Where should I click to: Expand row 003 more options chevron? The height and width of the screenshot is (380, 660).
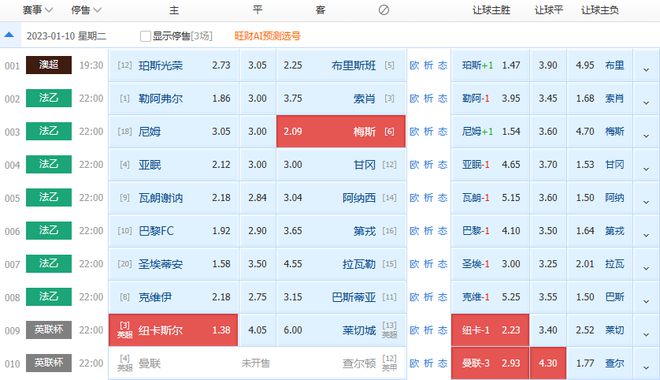(x=646, y=136)
